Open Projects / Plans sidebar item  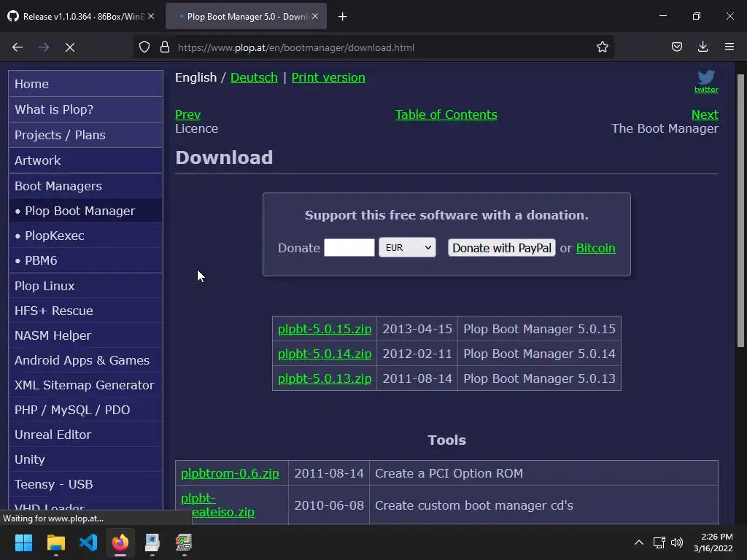pos(86,135)
